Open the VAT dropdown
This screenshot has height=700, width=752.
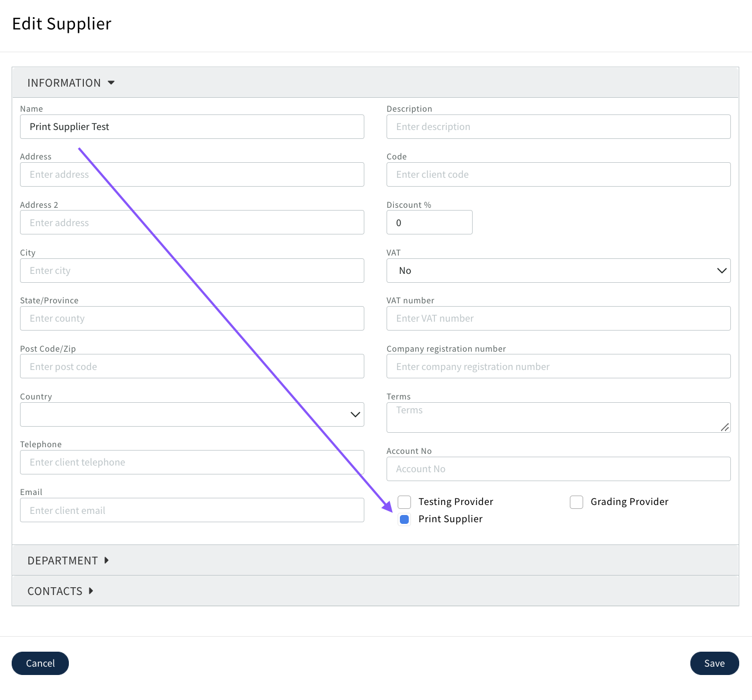click(x=558, y=271)
